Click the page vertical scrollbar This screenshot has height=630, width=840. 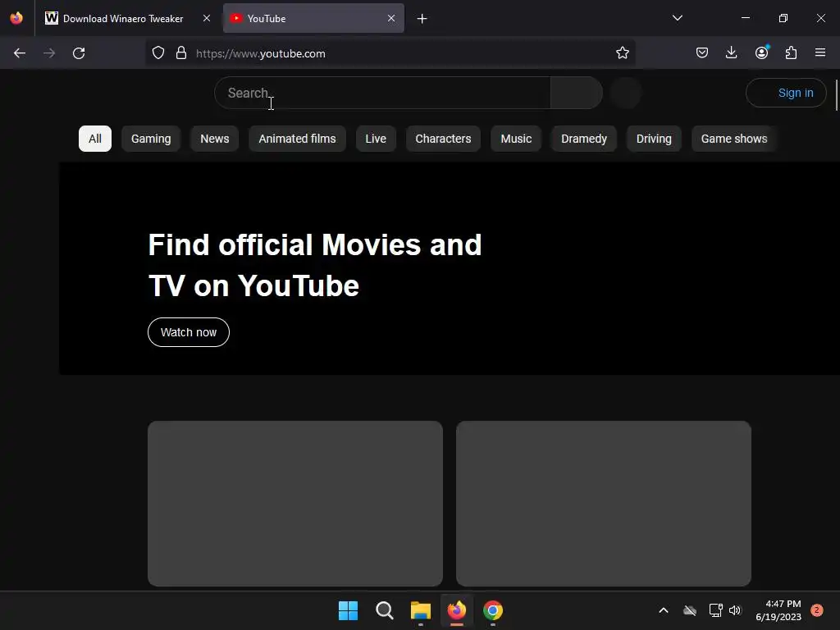click(836, 95)
